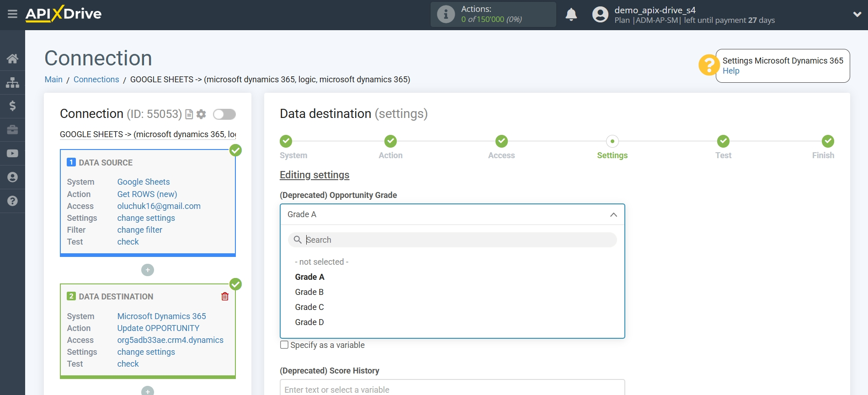Open Microsoft Dynamics 365 system link
Screen dimensions: 868x395
[x=162, y=316]
